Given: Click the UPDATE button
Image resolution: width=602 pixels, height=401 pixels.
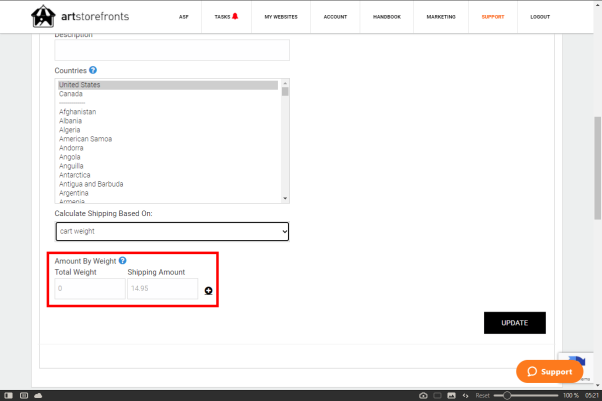Looking at the screenshot, I should (515, 322).
